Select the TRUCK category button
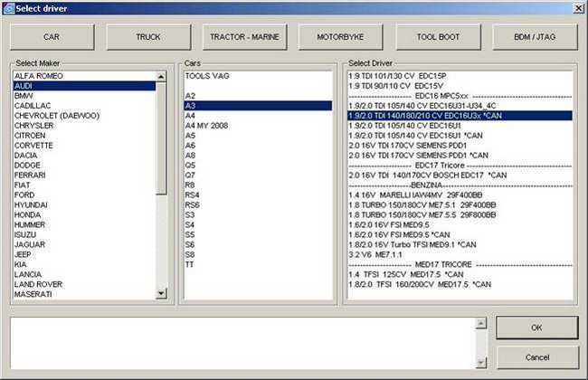The width and height of the screenshot is (588, 380). [147, 36]
